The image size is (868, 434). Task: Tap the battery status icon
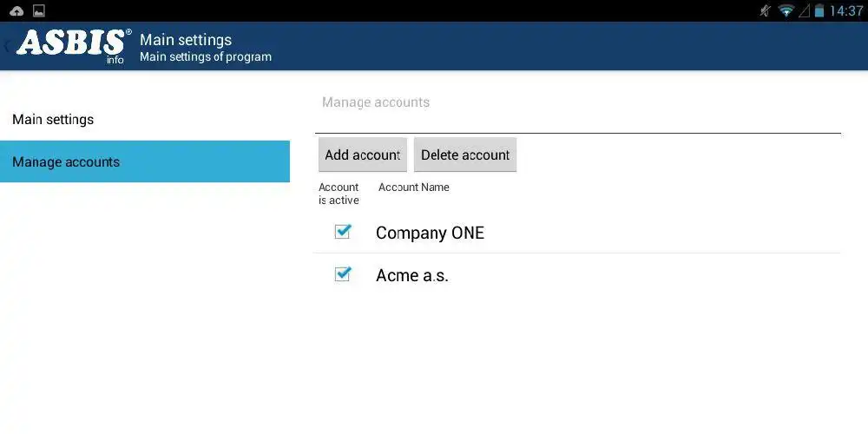click(819, 10)
